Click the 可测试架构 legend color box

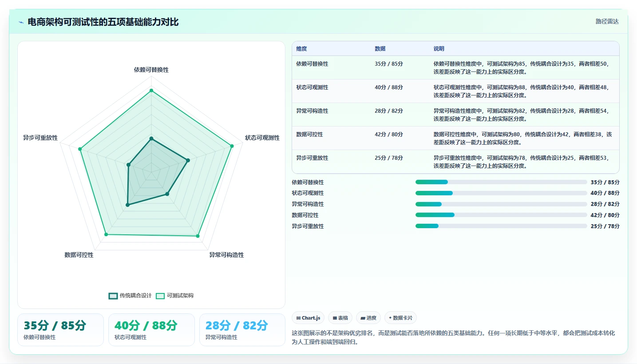click(160, 296)
